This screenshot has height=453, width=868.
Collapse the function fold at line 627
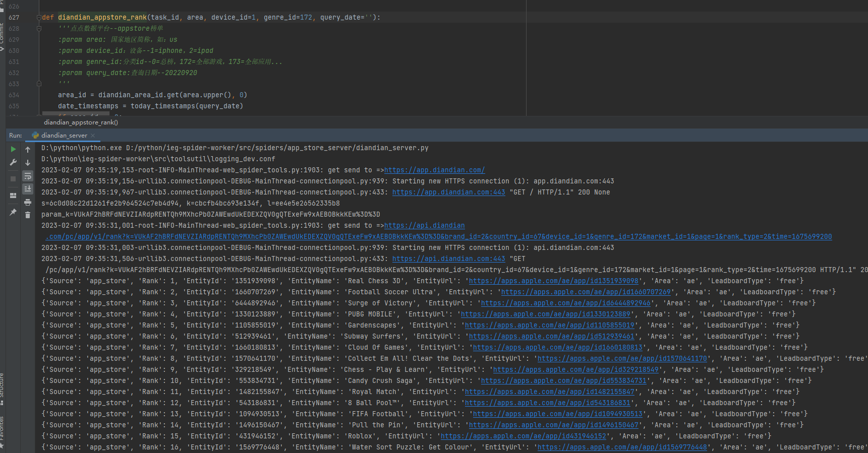[x=39, y=18]
